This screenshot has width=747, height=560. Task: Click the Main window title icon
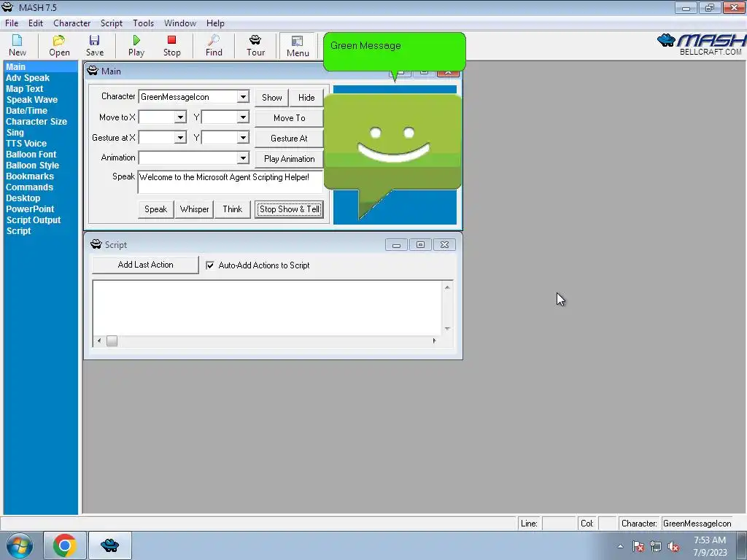tap(93, 71)
